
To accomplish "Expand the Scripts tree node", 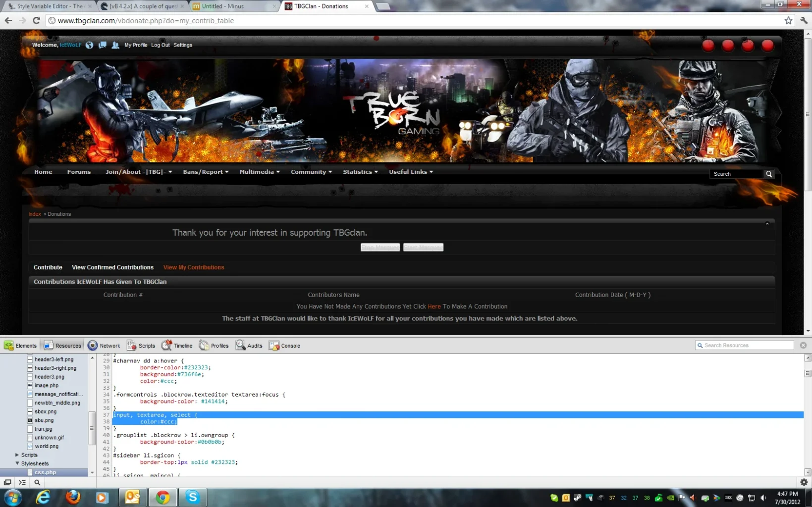I will click(x=17, y=455).
